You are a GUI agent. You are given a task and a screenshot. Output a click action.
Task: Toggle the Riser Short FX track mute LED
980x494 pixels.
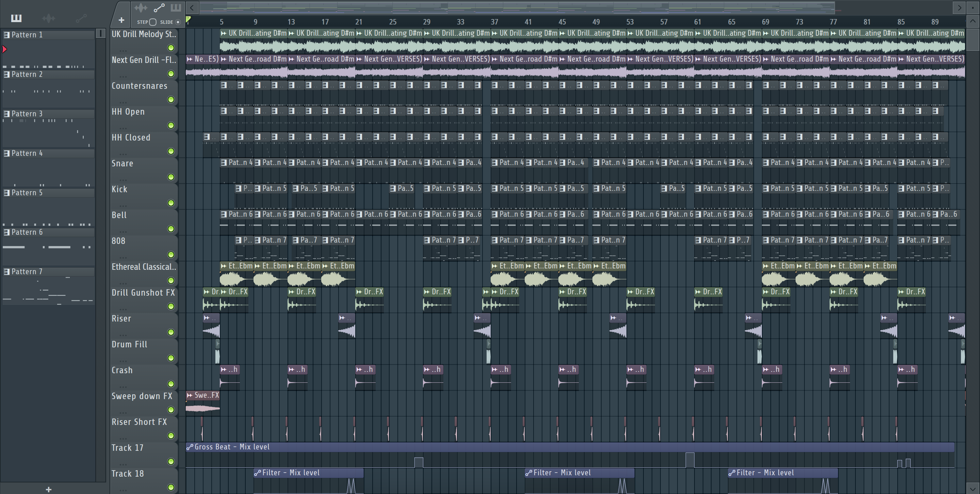[x=171, y=436]
